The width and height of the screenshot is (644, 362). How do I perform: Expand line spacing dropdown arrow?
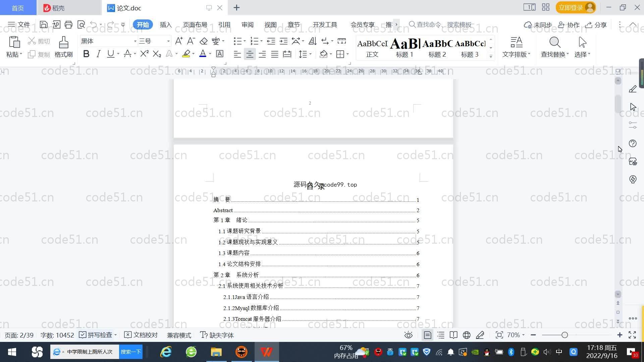pos(311,54)
